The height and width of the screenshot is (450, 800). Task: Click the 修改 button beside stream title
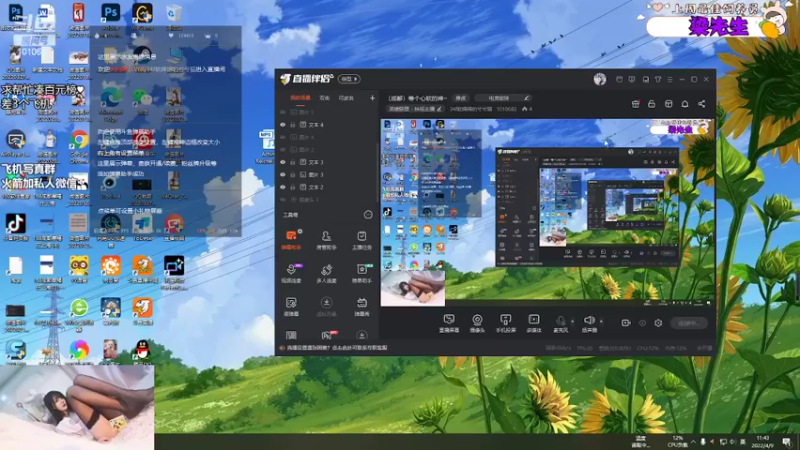(x=461, y=98)
